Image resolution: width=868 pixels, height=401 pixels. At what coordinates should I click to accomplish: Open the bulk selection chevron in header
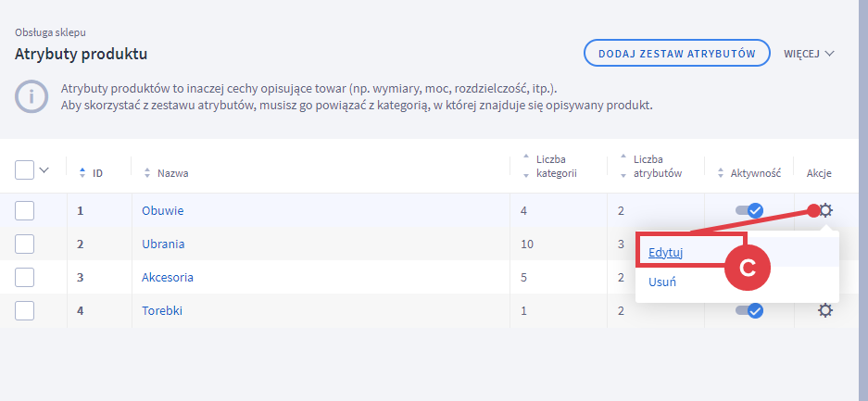click(44, 169)
